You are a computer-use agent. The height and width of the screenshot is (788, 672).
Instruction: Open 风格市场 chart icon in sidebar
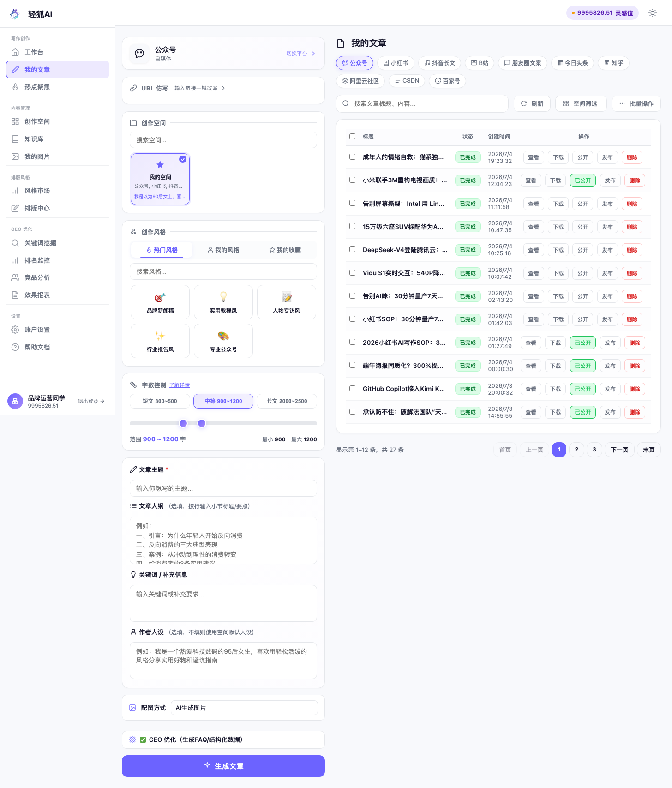coord(15,191)
